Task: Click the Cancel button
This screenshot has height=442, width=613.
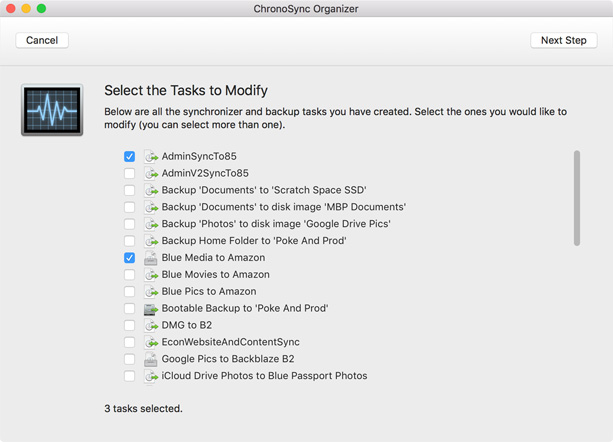Action: (42, 40)
